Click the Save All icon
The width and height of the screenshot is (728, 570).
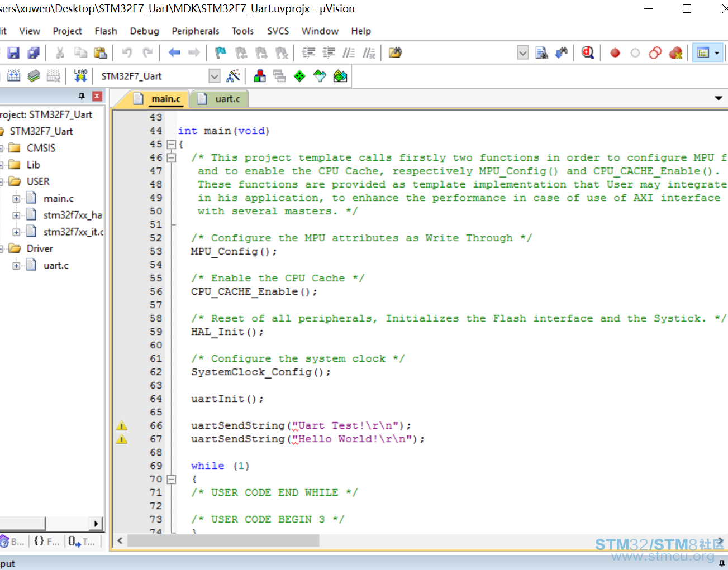click(x=34, y=53)
